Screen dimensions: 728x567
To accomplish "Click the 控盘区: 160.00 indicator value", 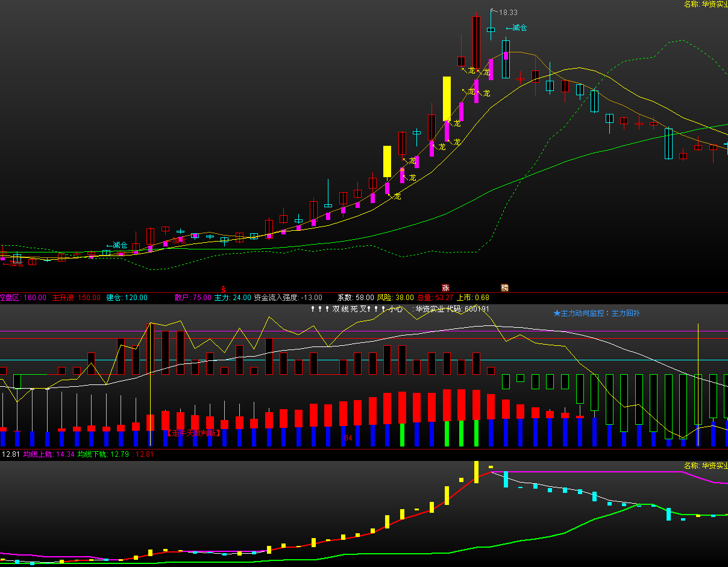I will click(23, 298).
